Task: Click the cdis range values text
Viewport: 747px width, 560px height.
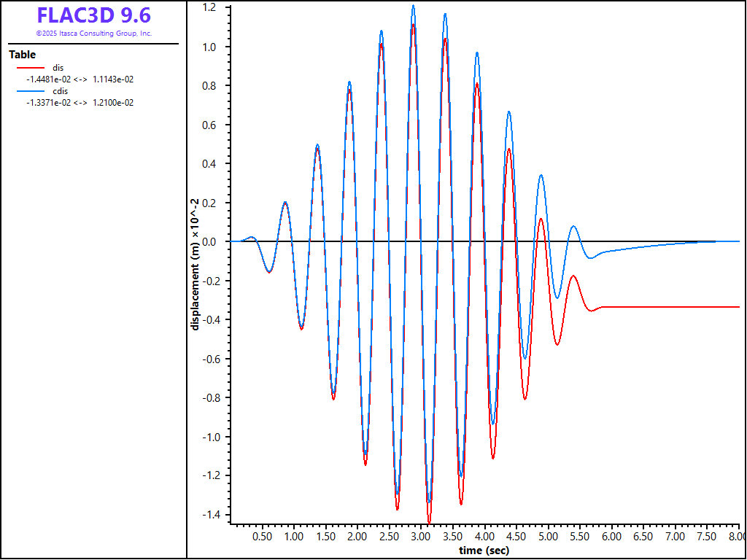Action: 80,103
